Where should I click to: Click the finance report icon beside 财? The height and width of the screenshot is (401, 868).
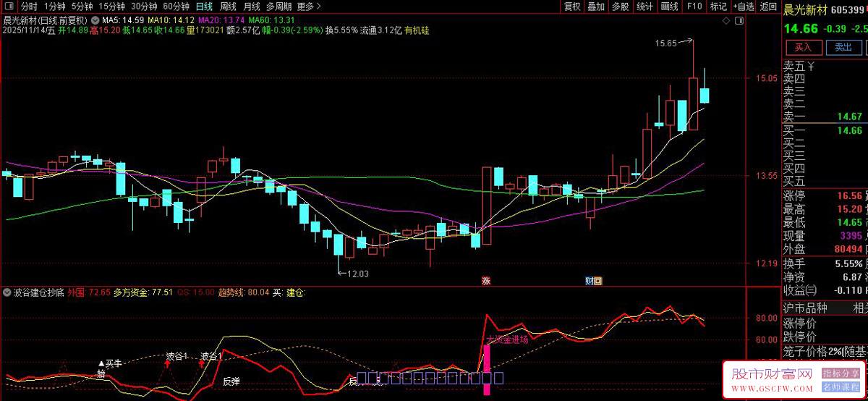coord(597,281)
